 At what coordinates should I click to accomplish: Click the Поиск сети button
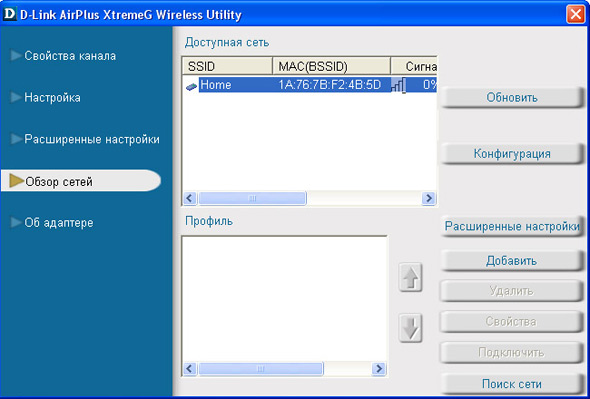(x=512, y=384)
